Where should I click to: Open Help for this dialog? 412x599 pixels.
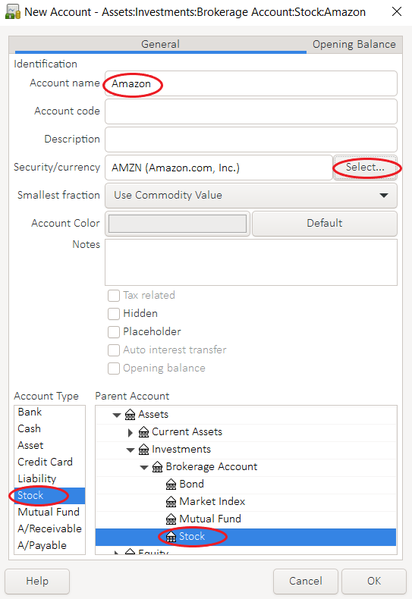(37, 581)
